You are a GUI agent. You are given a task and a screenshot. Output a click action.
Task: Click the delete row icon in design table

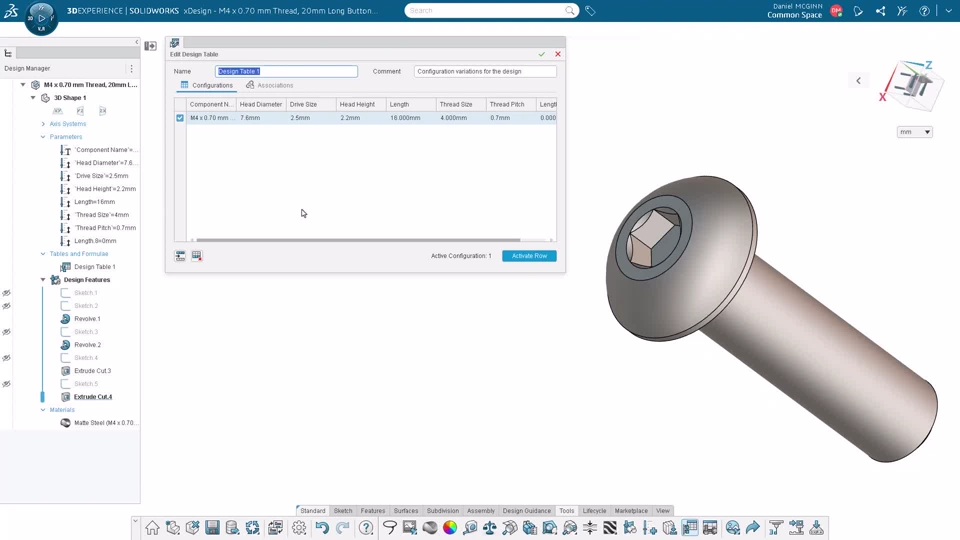point(197,256)
